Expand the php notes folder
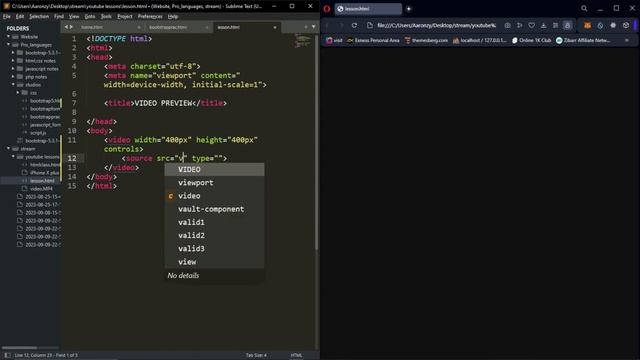This screenshot has width=640, height=360. [13, 77]
